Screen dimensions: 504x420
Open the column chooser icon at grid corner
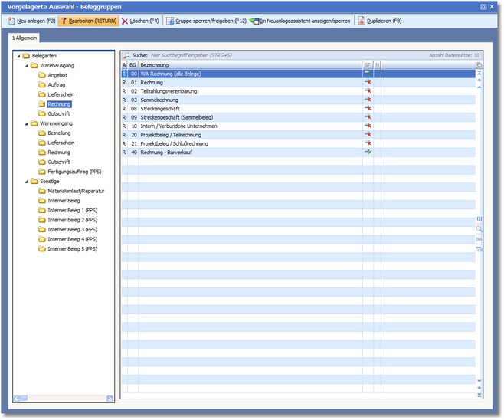[479, 65]
